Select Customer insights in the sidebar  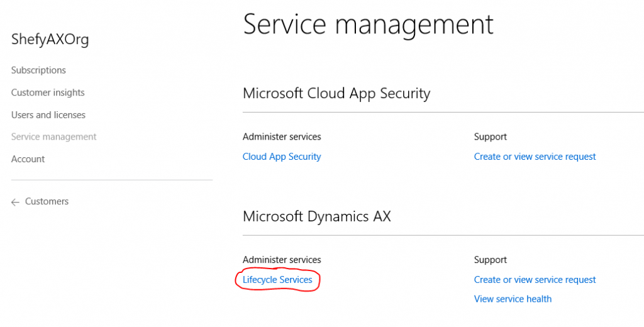48,92
